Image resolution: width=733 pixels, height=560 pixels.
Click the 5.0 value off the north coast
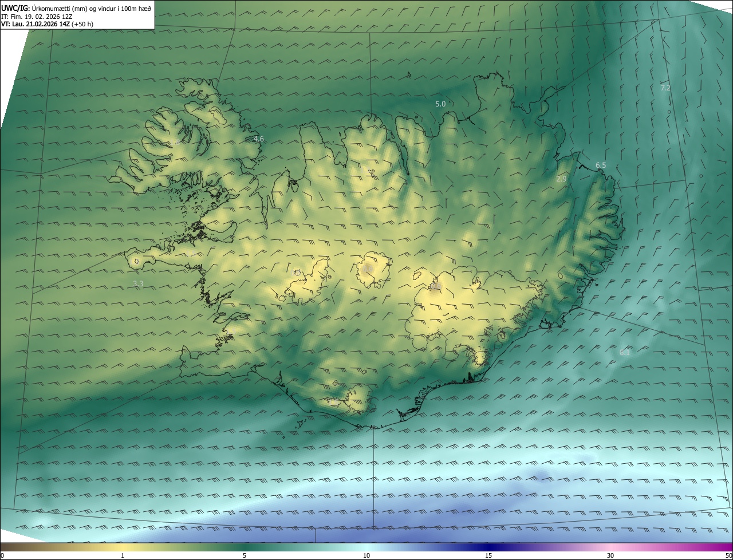point(440,104)
